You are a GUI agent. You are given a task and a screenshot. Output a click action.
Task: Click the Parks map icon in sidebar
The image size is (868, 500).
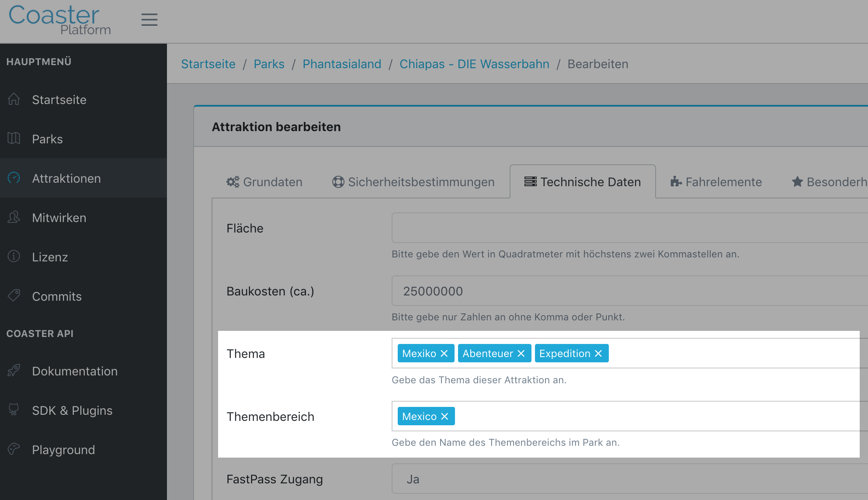pyautogui.click(x=14, y=139)
